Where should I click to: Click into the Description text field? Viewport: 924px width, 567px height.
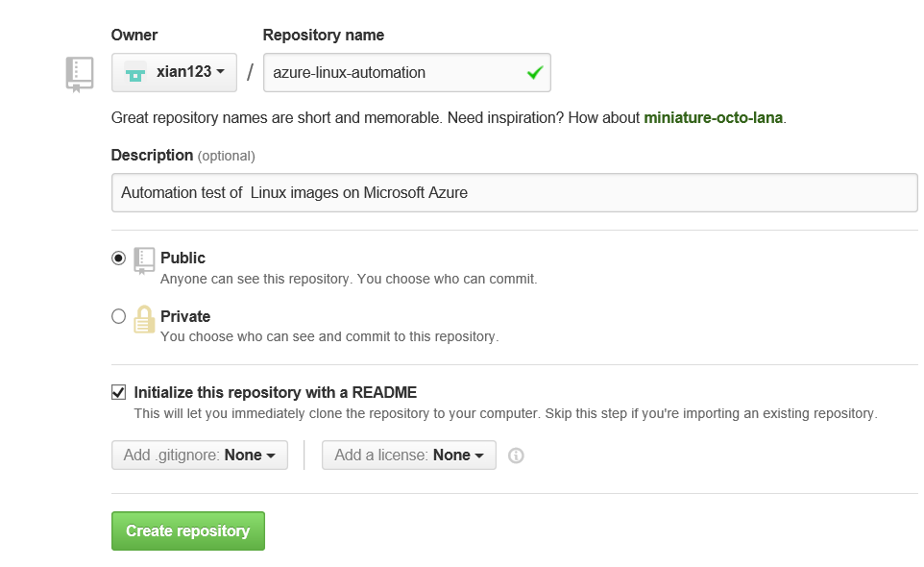514,192
